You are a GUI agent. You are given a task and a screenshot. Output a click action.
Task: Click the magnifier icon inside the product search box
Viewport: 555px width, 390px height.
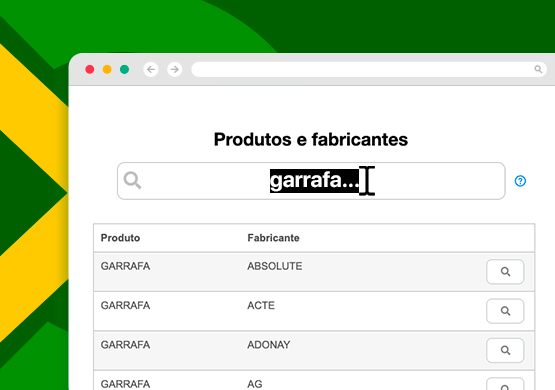tap(132, 180)
